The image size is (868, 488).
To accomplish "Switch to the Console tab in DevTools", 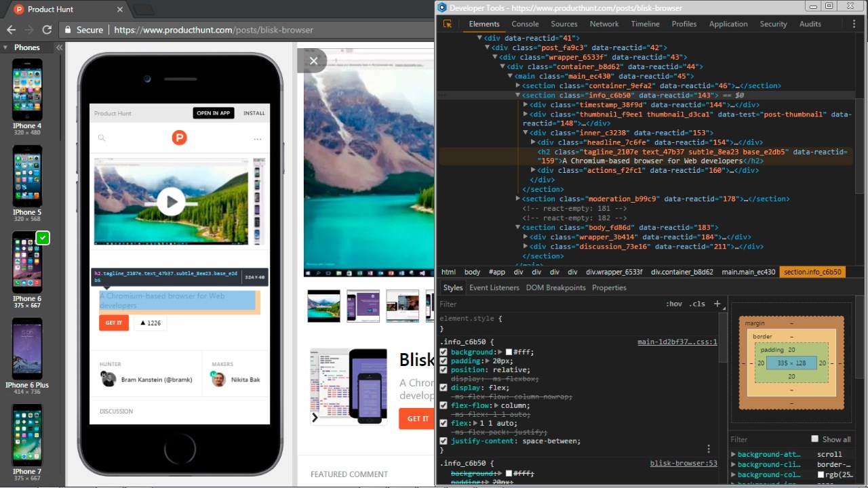I will (525, 24).
